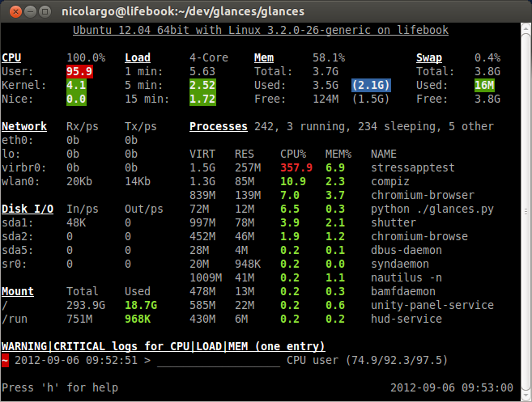The image size is (532, 402).
Task: Click the Mount section heading
Action: (x=18, y=291)
